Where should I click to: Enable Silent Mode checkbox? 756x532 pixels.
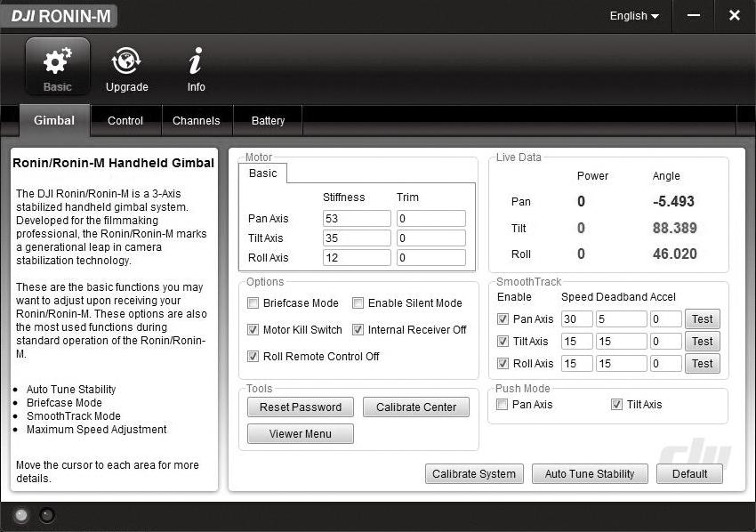tap(358, 302)
